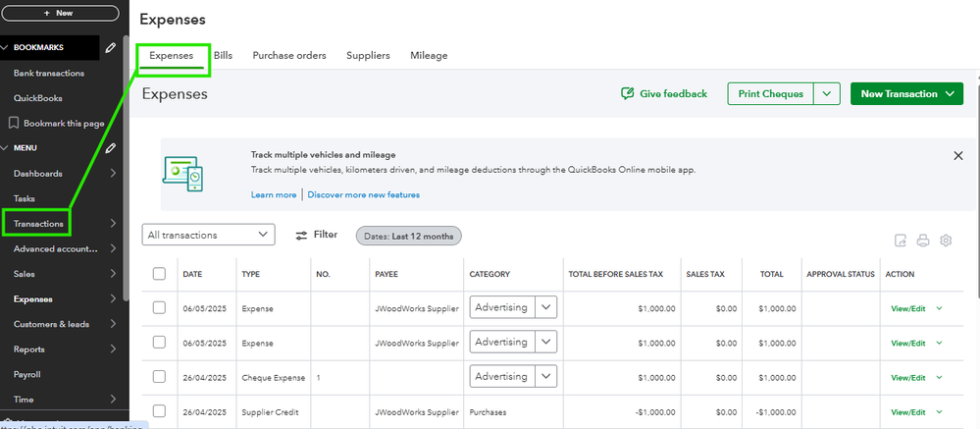Click the Give feedback speech bubble icon
This screenshot has width=980, height=429.
(x=627, y=94)
